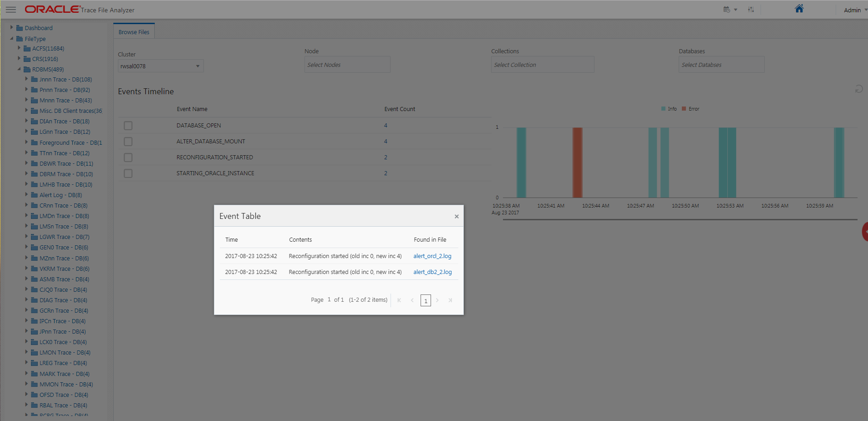Select CRnn Trace - DB(8) tree item
The image size is (868, 421).
(x=63, y=205)
